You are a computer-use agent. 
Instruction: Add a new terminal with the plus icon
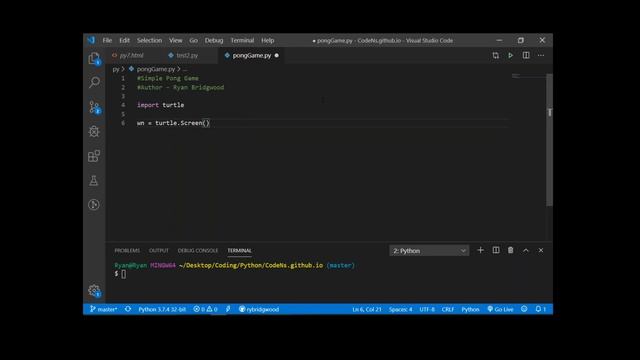point(480,250)
